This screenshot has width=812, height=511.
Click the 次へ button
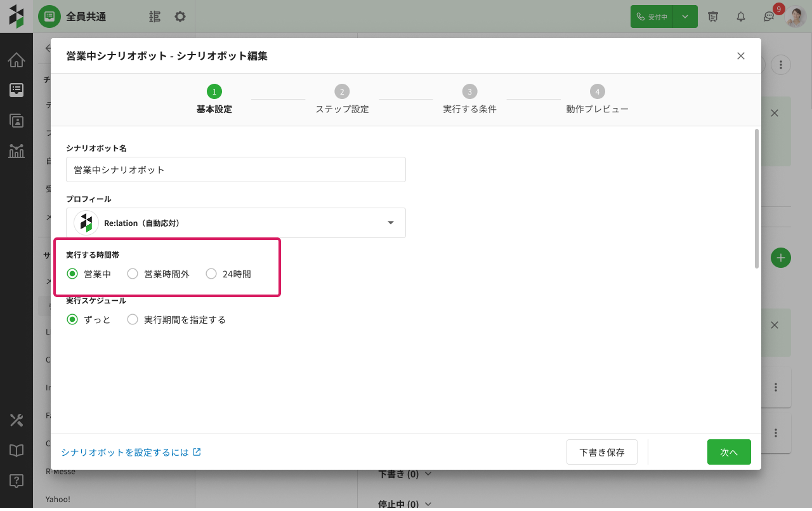click(x=729, y=452)
